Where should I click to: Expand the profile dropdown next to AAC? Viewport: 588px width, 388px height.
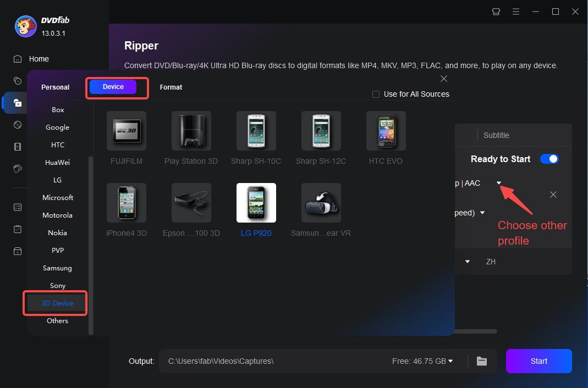click(499, 183)
